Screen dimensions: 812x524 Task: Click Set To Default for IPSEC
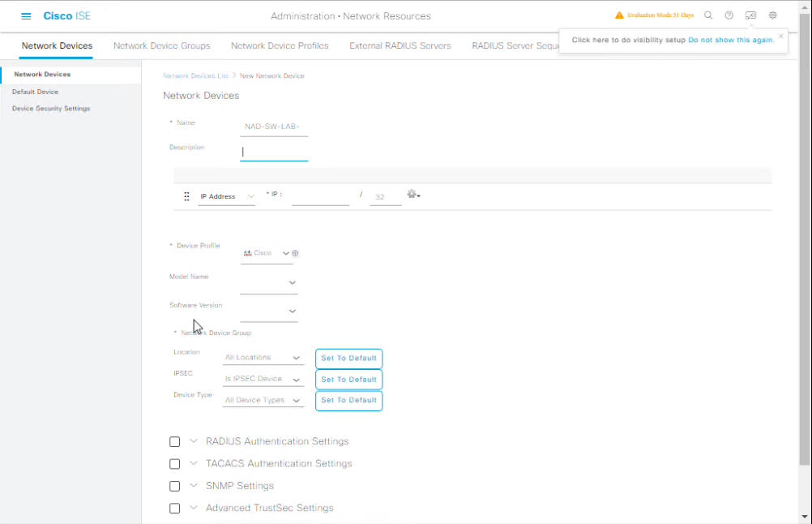(348, 380)
